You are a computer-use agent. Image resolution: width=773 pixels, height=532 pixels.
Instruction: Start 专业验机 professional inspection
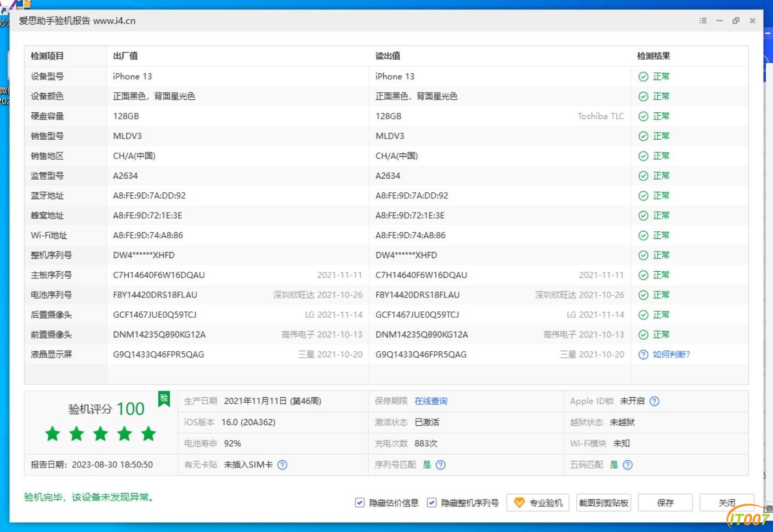coord(538,502)
